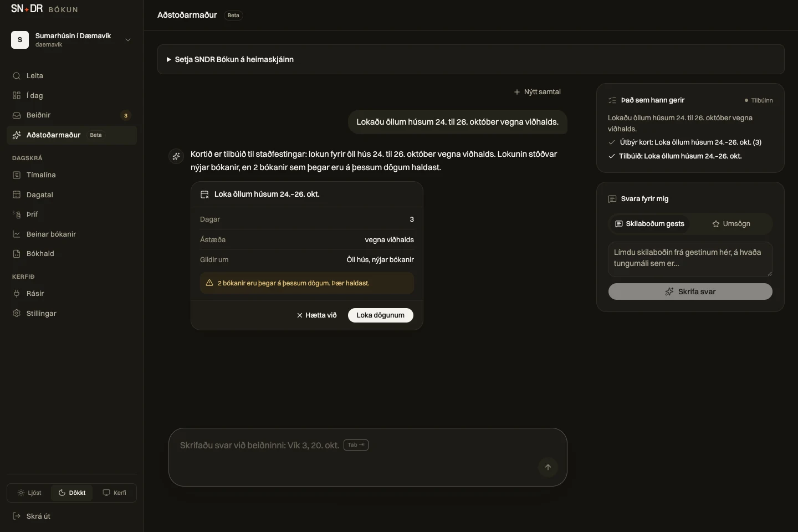Image resolution: width=798 pixels, height=532 pixels.
Task: Open Í dag dashboard icon
Action: (17, 95)
